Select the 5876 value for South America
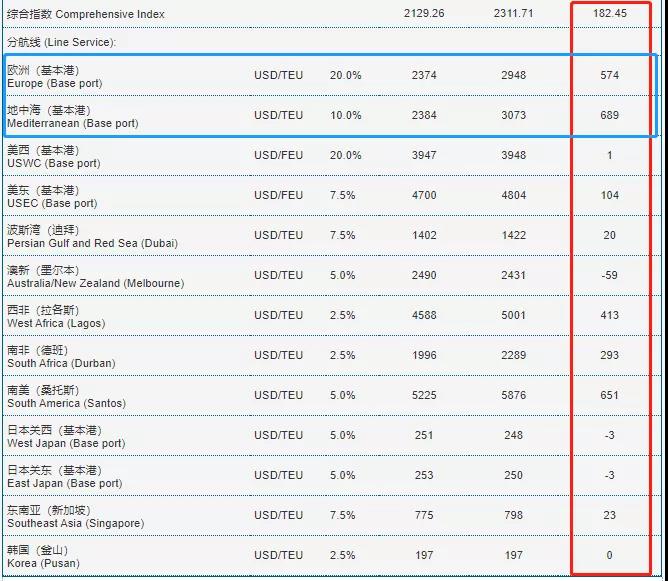Viewport: 668px width, 581px height. tap(516, 395)
